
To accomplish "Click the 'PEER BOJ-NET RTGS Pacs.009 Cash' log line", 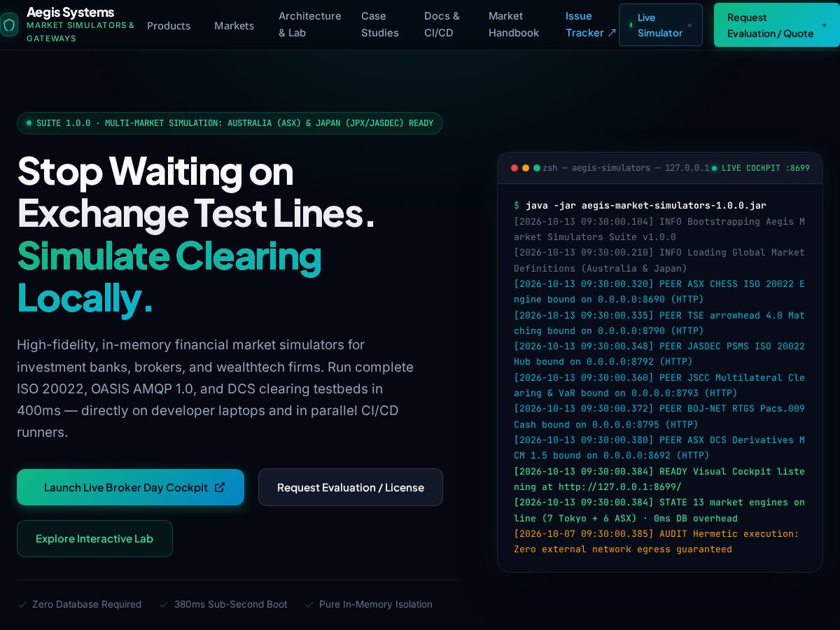I will click(659, 416).
